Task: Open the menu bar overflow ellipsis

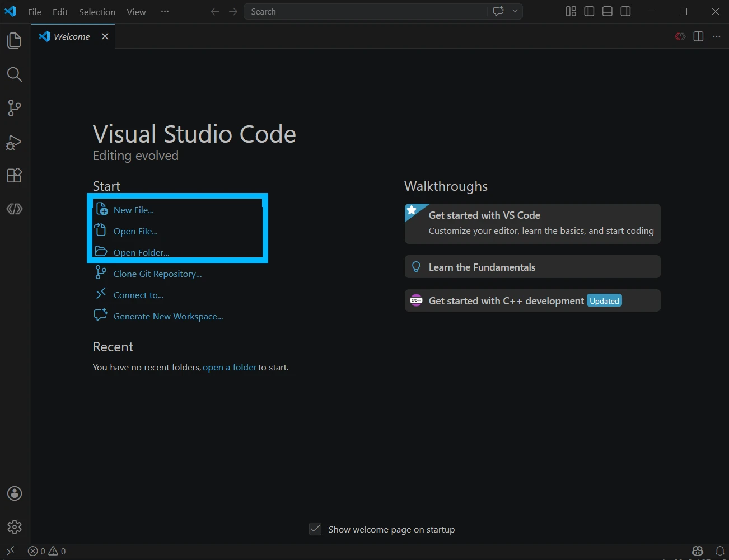Action: tap(165, 11)
